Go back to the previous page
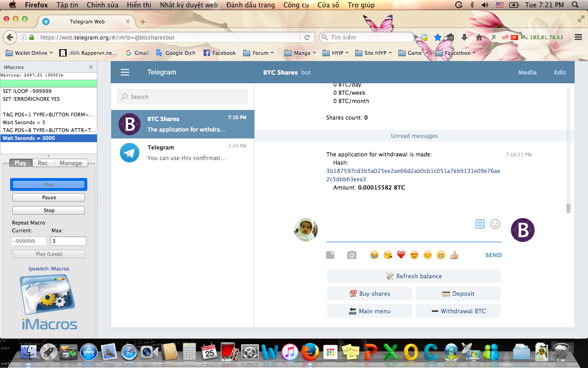The height and width of the screenshot is (368, 588). point(10,37)
